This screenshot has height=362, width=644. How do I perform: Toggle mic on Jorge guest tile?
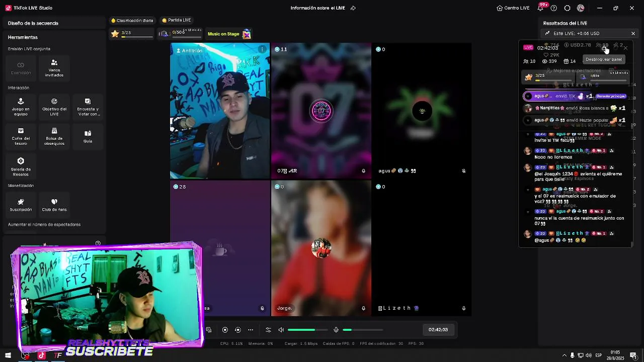(363, 308)
